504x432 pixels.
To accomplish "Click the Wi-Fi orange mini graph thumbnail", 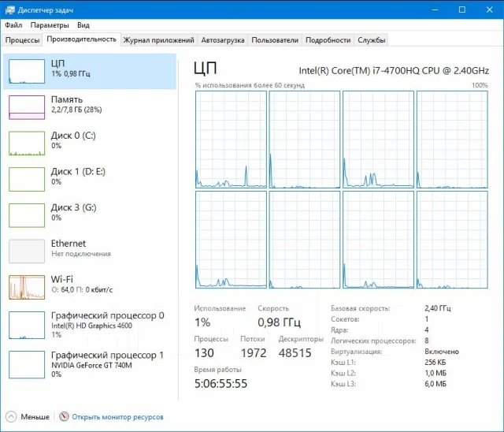I will coord(27,287).
